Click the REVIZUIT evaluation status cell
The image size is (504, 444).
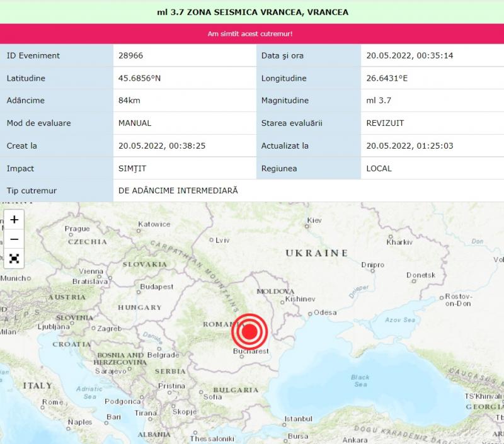pos(432,123)
